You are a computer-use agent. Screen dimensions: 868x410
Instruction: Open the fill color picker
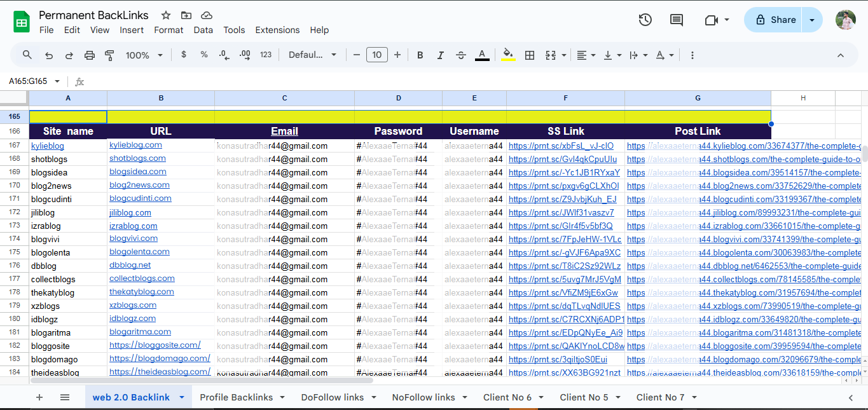[507, 55]
